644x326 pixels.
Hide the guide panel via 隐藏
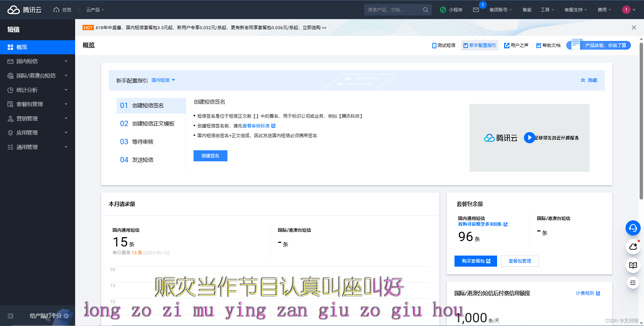coord(589,80)
